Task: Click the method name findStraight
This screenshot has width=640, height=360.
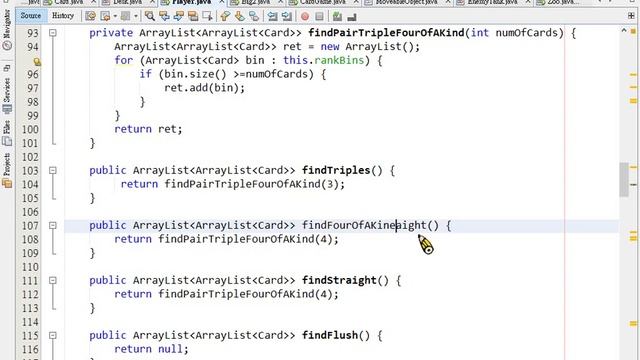Action: [x=339, y=280]
